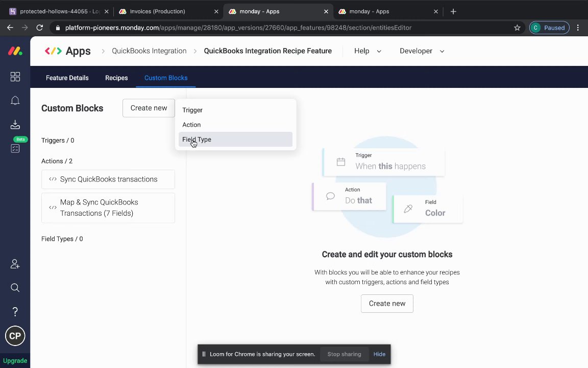Hide the Loom sharing bar
Viewport: 588px width, 368px height.
tap(379, 354)
